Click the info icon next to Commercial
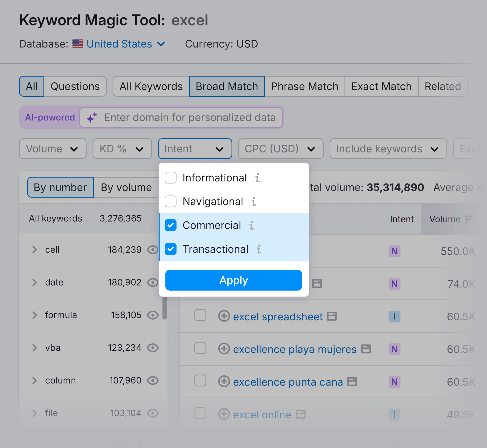The height and width of the screenshot is (448, 487). pos(252,225)
